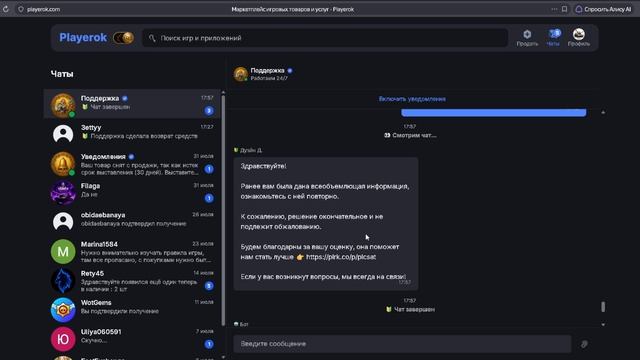The image size is (640, 360).
Task: Click the search magnifier icon
Action: (152, 38)
